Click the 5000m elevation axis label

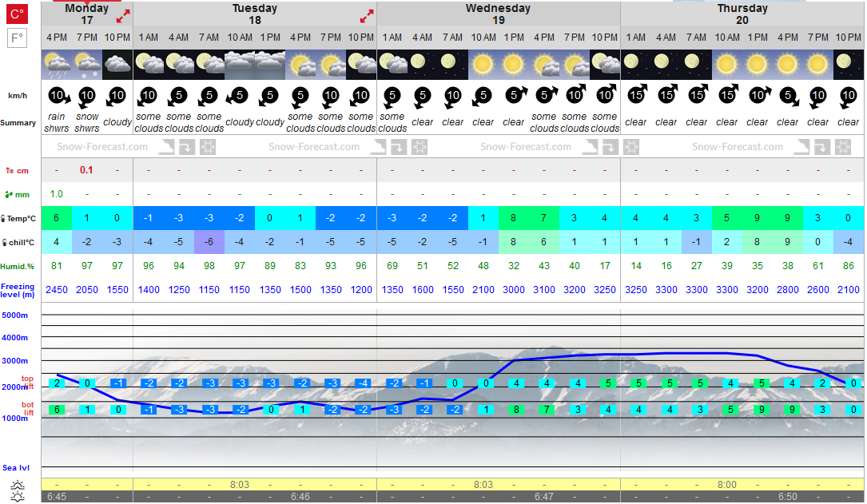15,315
